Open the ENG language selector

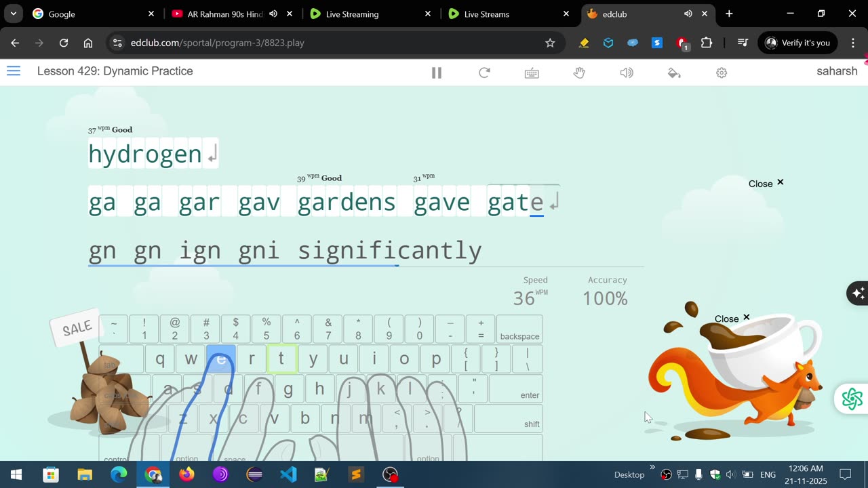[x=768, y=474]
